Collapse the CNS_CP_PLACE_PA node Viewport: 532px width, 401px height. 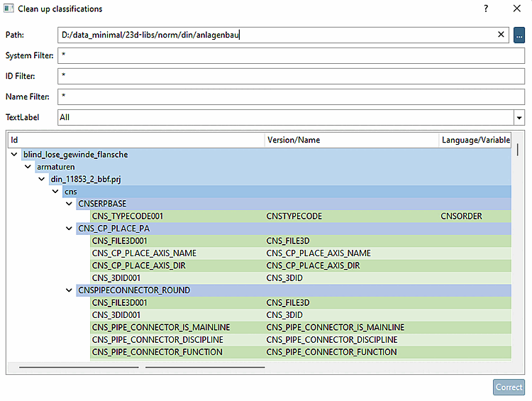tap(70, 229)
